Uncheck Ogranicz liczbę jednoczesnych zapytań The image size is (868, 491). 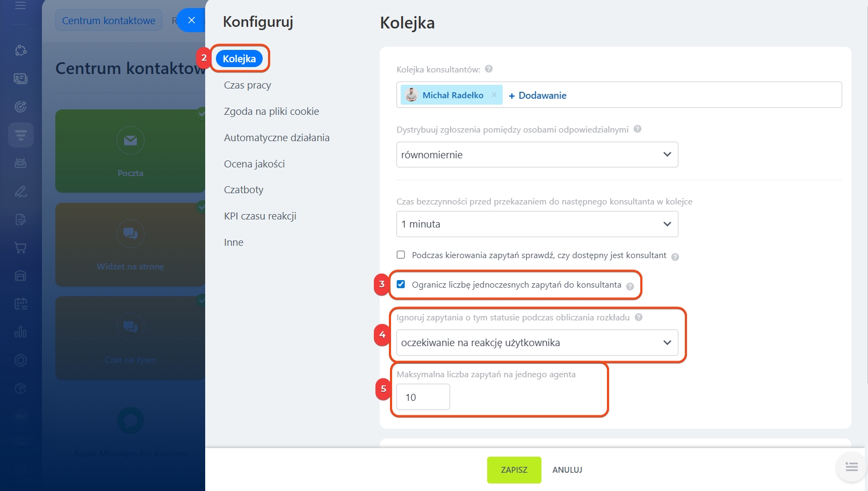pyautogui.click(x=401, y=284)
